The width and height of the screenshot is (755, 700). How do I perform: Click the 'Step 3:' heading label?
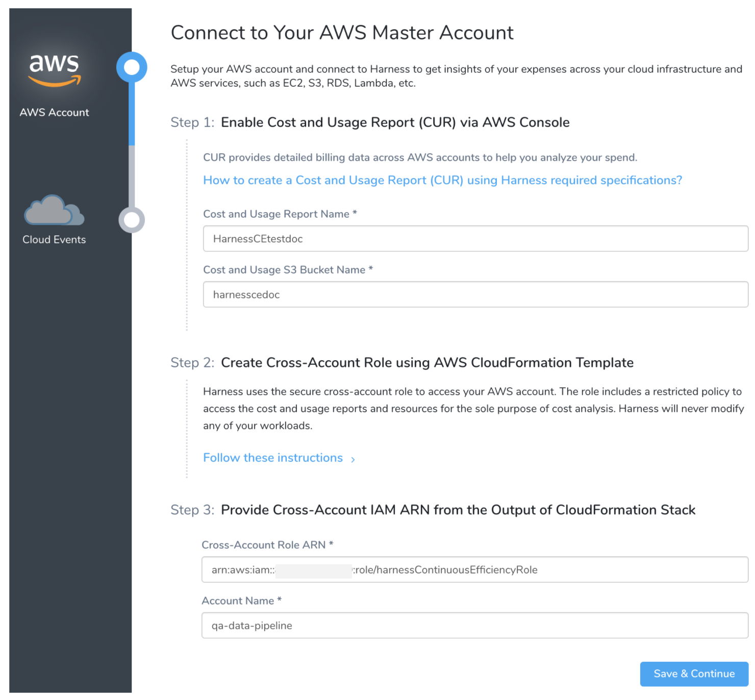(x=192, y=510)
